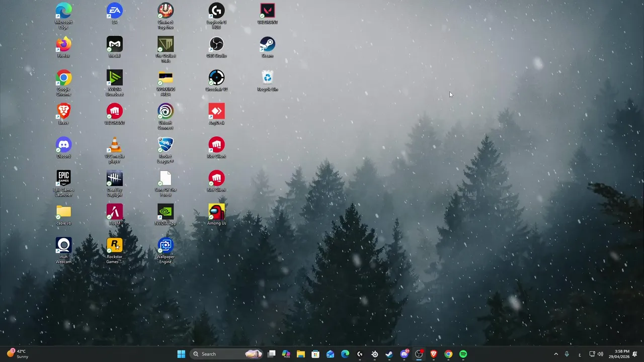Select VLC media player icon
Image resolution: width=644 pixels, height=362 pixels.
114,150
